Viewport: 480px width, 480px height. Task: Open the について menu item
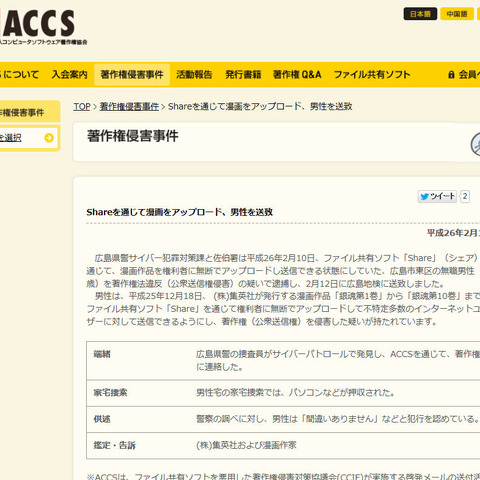pyautogui.click(x=20, y=74)
